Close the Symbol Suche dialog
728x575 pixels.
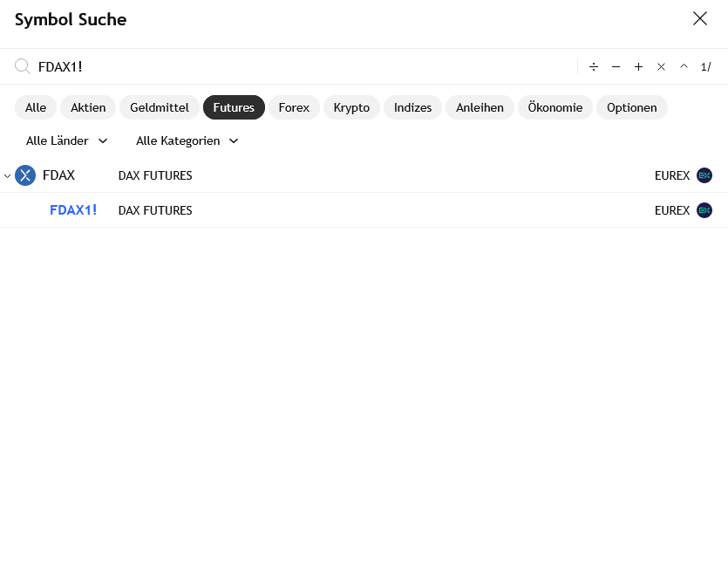(699, 18)
